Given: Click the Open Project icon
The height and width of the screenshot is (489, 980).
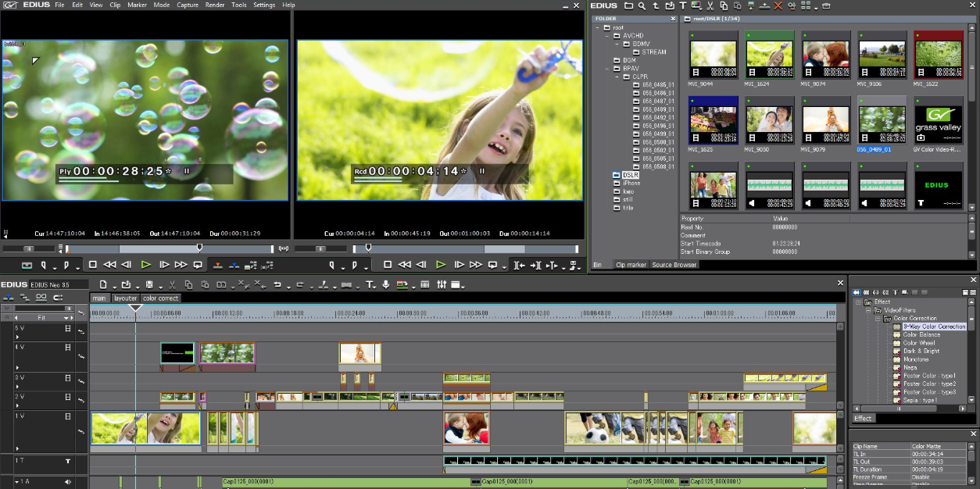Looking at the screenshot, I should coord(126,284).
